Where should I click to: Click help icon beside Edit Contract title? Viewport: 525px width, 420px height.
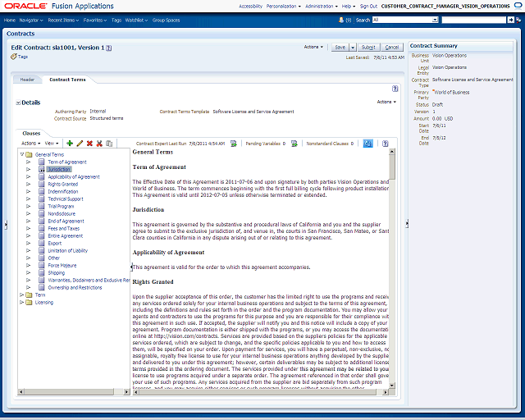click(x=109, y=48)
